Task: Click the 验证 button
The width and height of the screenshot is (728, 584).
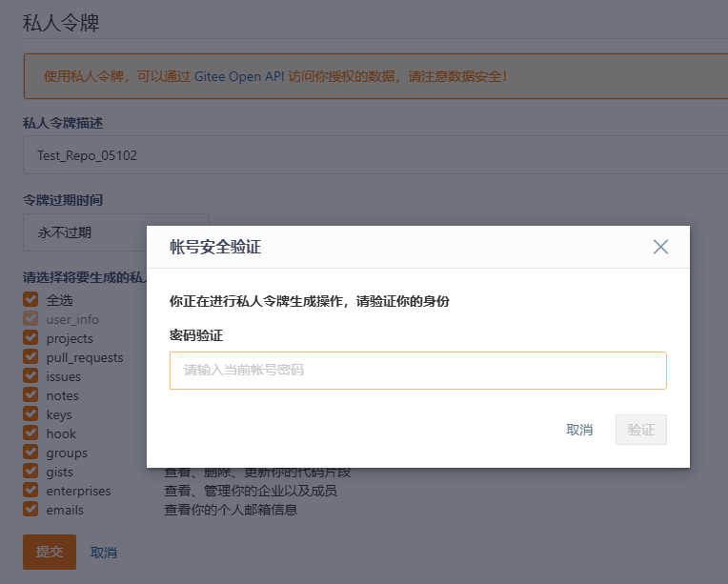Action: click(640, 430)
